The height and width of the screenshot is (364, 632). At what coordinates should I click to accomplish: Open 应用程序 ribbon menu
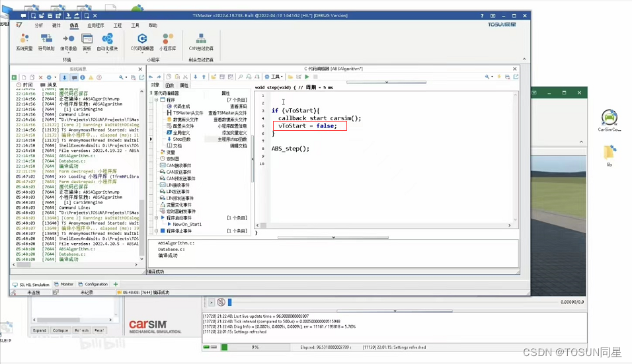tap(96, 25)
